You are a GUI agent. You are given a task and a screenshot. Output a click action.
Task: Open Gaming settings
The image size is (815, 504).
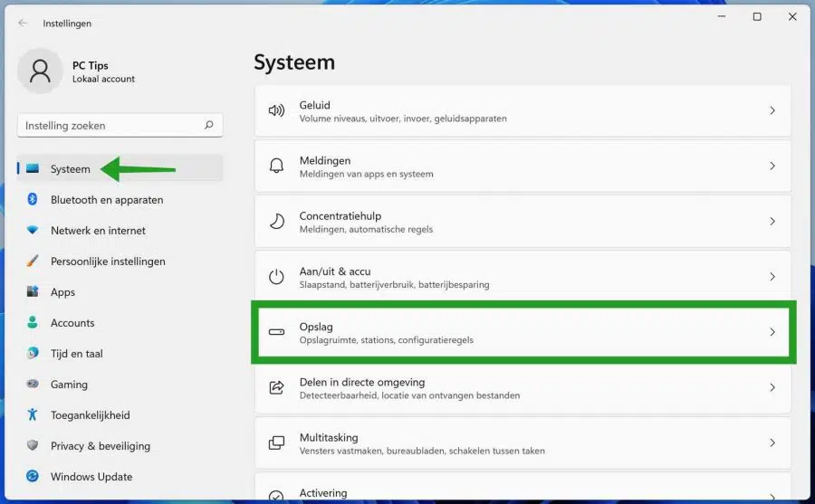coord(120,384)
